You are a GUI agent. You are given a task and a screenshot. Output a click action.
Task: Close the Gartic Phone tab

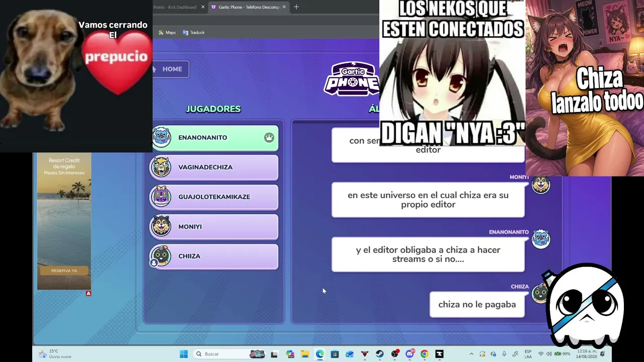[284, 7]
